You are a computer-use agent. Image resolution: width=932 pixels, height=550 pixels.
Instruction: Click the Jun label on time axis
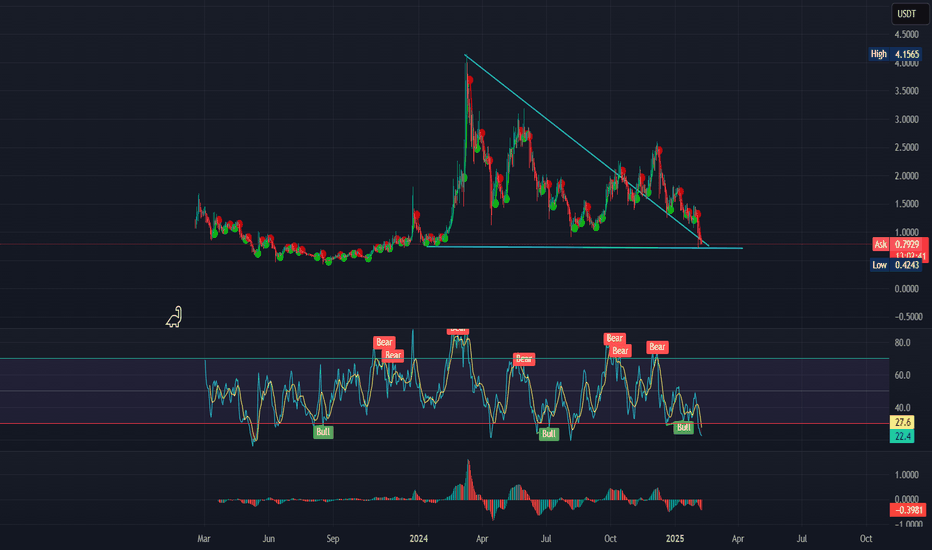tap(269, 539)
